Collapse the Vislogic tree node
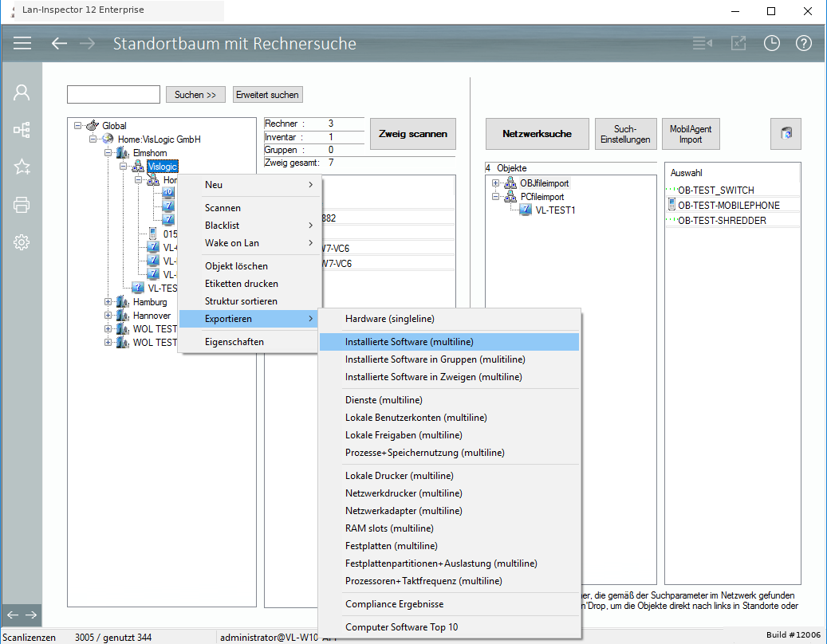 [x=123, y=167]
